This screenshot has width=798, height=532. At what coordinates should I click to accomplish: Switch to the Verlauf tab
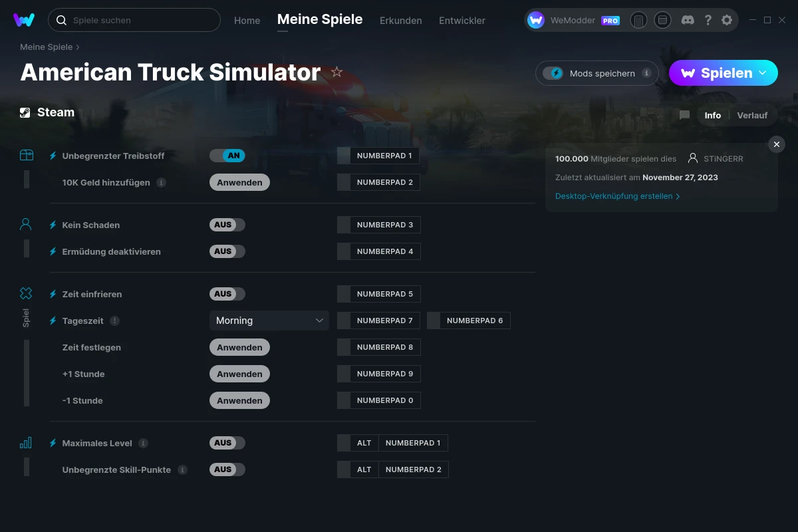(x=752, y=115)
